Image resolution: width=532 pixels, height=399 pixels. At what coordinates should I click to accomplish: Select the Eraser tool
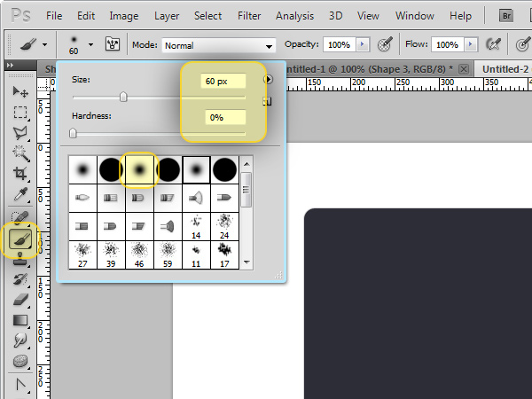[20, 300]
